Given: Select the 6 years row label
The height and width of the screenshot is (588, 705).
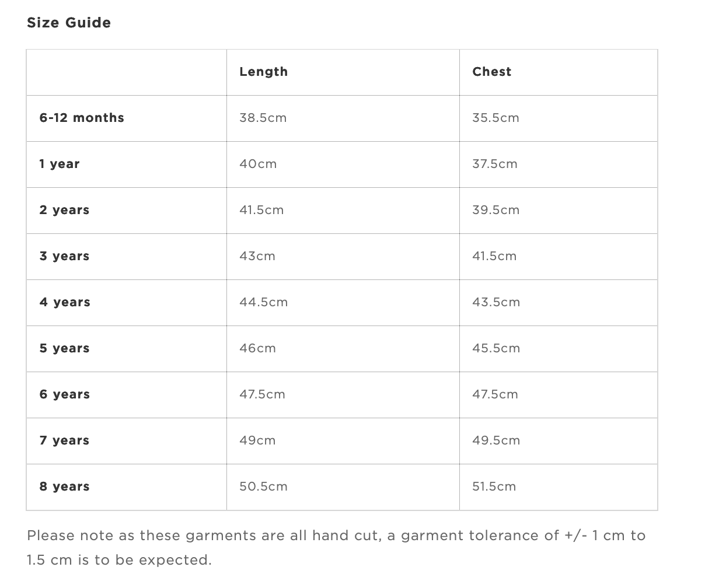Looking at the screenshot, I should pyautogui.click(x=65, y=394).
